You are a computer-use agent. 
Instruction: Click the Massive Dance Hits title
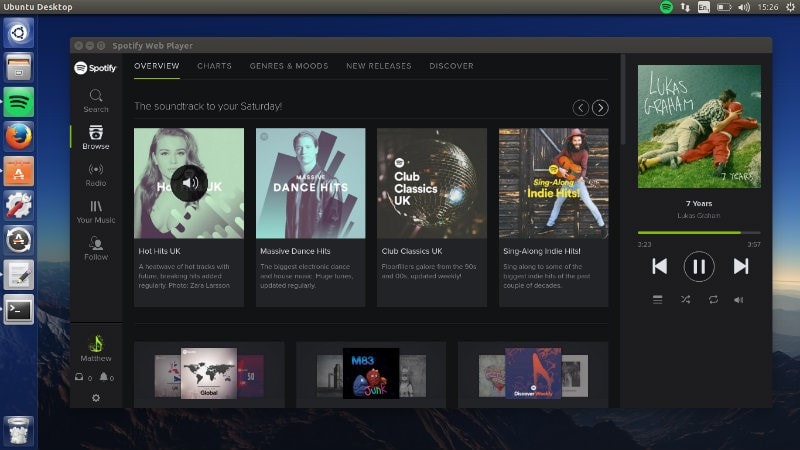[295, 251]
